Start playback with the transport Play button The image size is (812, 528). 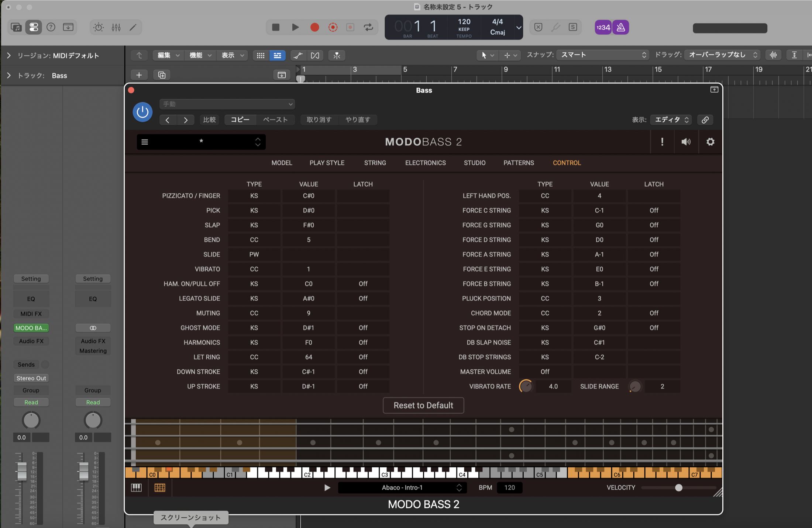click(295, 27)
